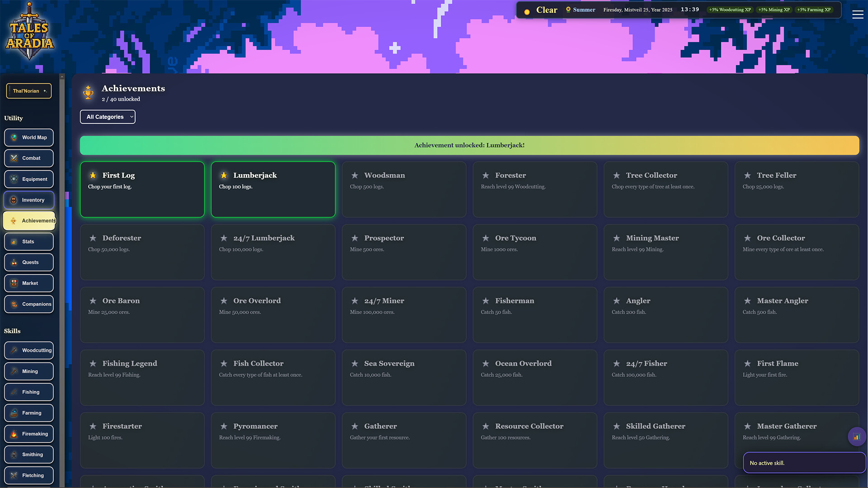Click the star icon on Woodsman

click(x=355, y=175)
